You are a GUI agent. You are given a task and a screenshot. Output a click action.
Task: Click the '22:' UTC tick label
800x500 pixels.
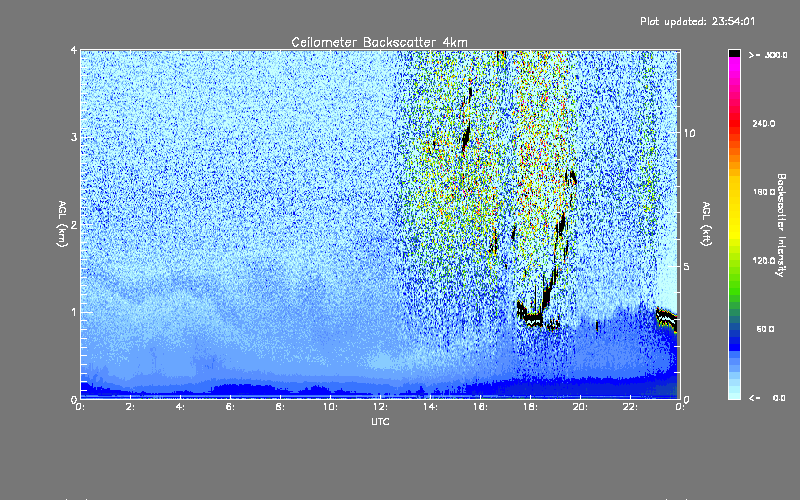(630, 407)
